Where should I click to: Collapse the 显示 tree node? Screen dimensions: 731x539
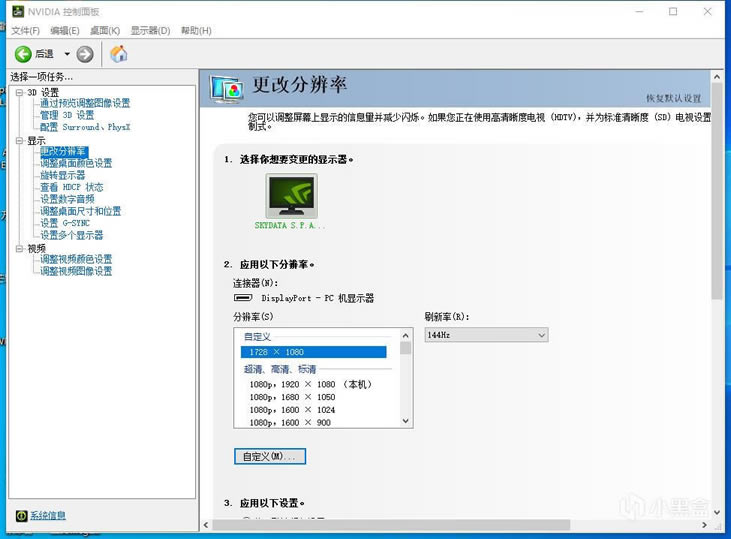19,140
